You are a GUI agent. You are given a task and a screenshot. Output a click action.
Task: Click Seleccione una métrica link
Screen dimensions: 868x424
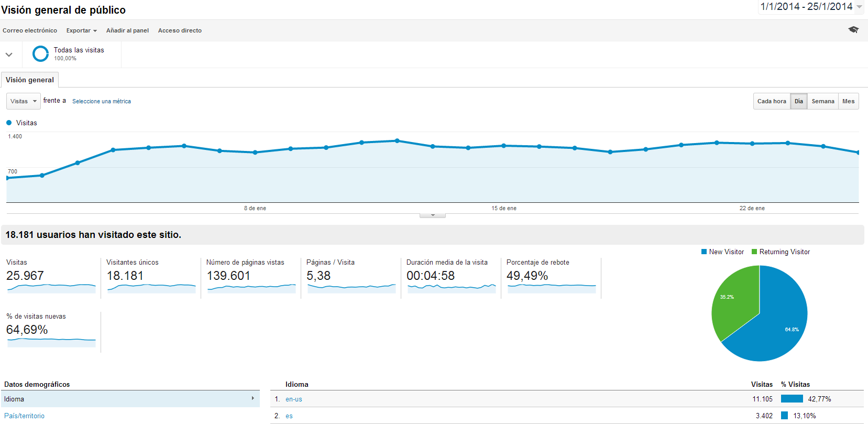point(102,101)
